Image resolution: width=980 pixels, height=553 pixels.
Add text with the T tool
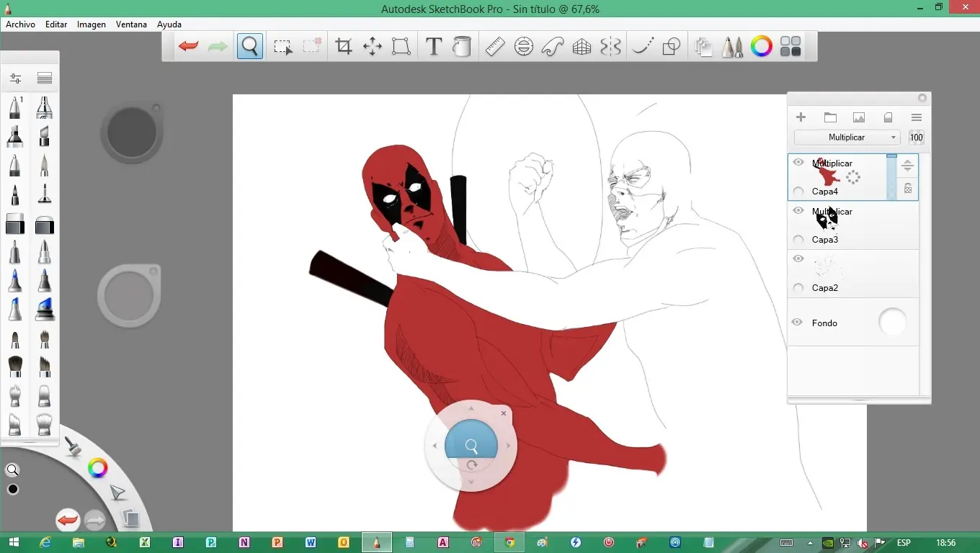tap(433, 47)
